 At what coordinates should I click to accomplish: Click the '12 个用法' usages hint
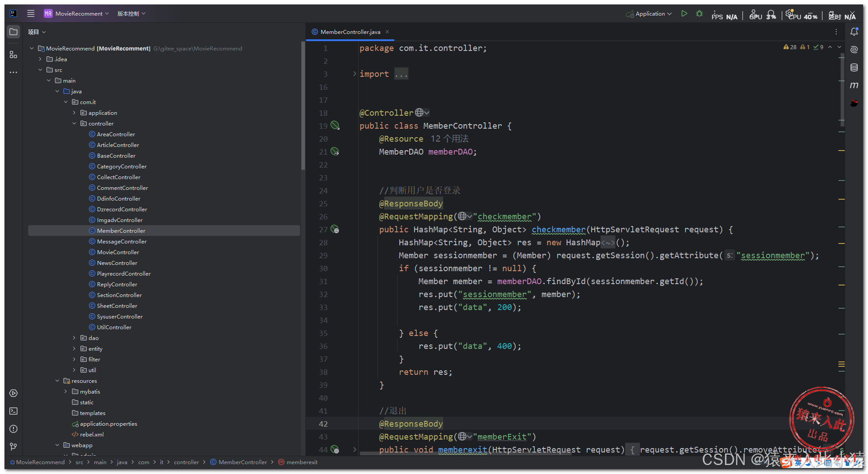tap(450, 138)
